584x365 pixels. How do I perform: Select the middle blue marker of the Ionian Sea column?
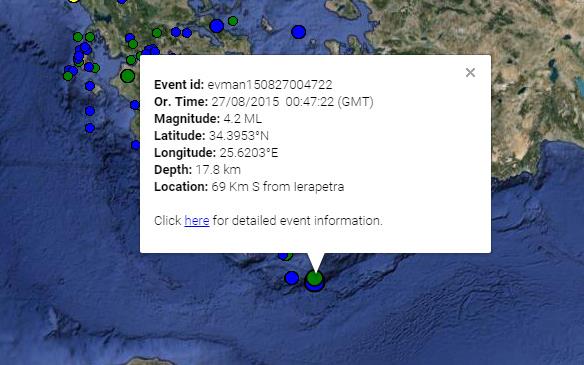click(x=90, y=111)
